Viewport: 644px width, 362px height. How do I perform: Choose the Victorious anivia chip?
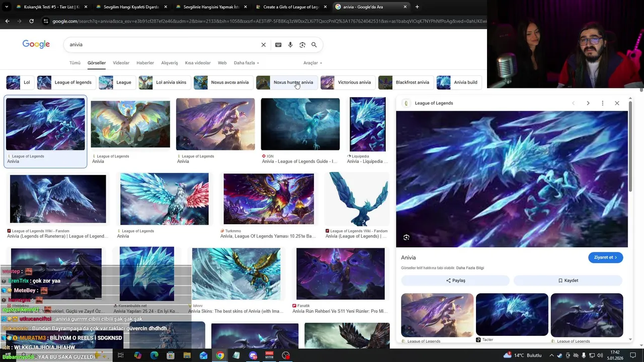point(347,82)
